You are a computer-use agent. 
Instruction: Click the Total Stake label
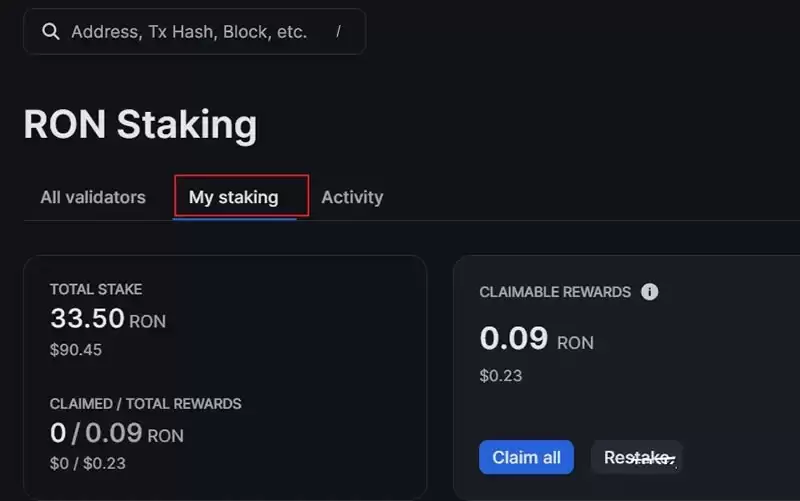96,289
